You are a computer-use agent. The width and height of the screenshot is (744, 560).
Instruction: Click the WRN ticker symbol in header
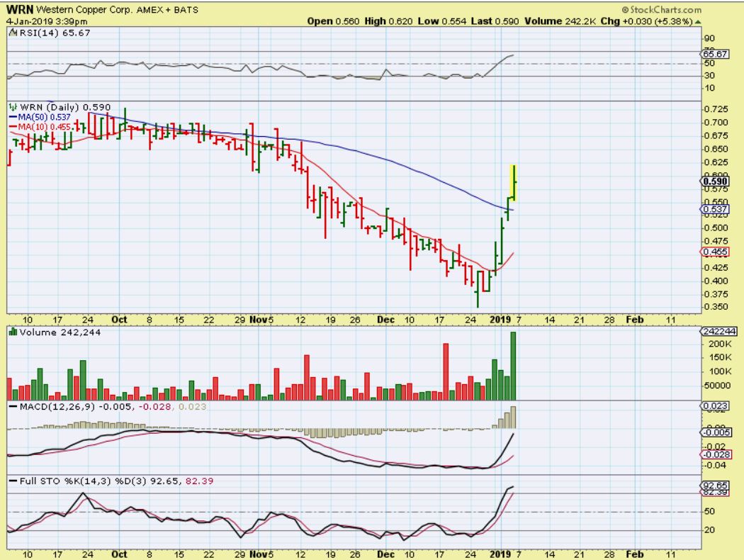click(18, 10)
